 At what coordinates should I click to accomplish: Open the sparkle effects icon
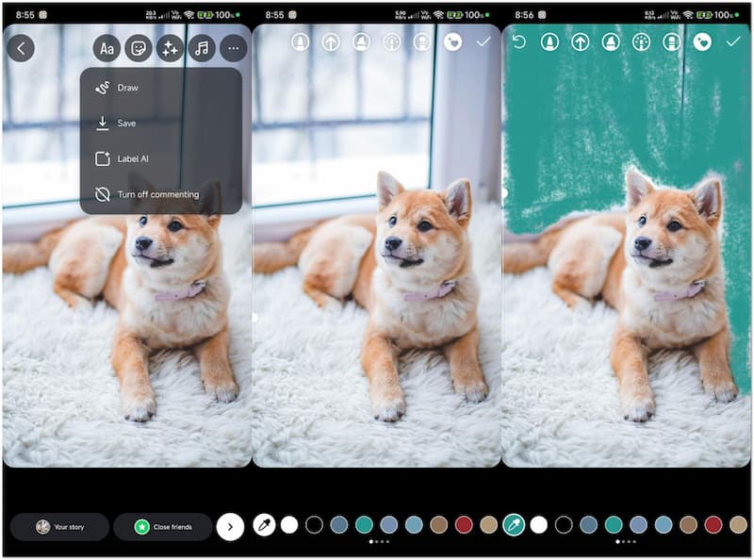(x=170, y=48)
